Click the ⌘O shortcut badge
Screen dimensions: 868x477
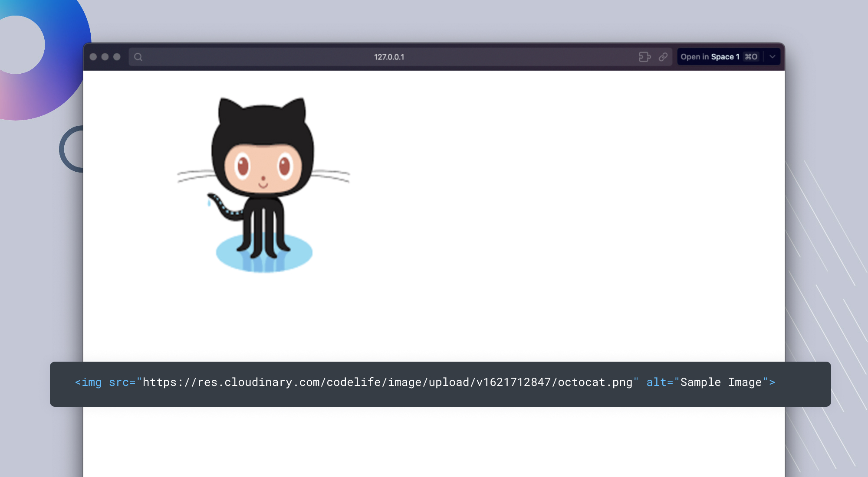pyautogui.click(x=751, y=57)
